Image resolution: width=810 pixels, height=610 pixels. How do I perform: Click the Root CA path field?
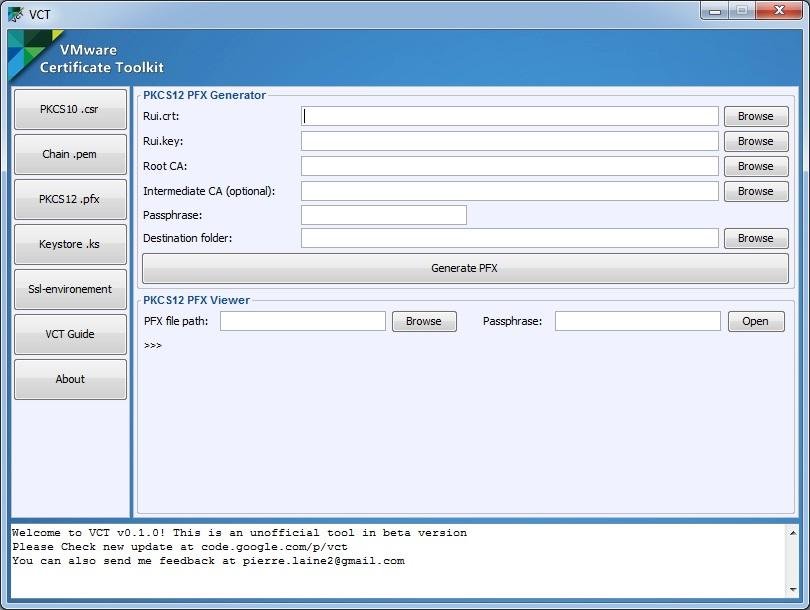[509, 166]
